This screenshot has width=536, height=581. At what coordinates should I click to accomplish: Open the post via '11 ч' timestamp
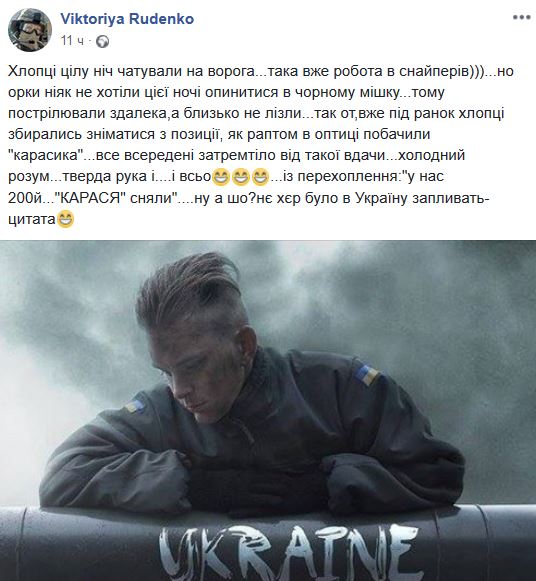72,41
